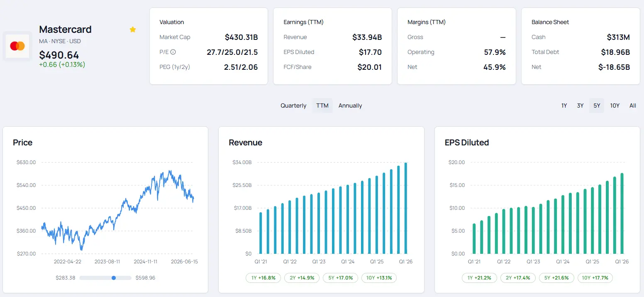This screenshot has width=644, height=297.
Task: Click the Mastercard logo icon
Action: pyautogui.click(x=17, y=46)
